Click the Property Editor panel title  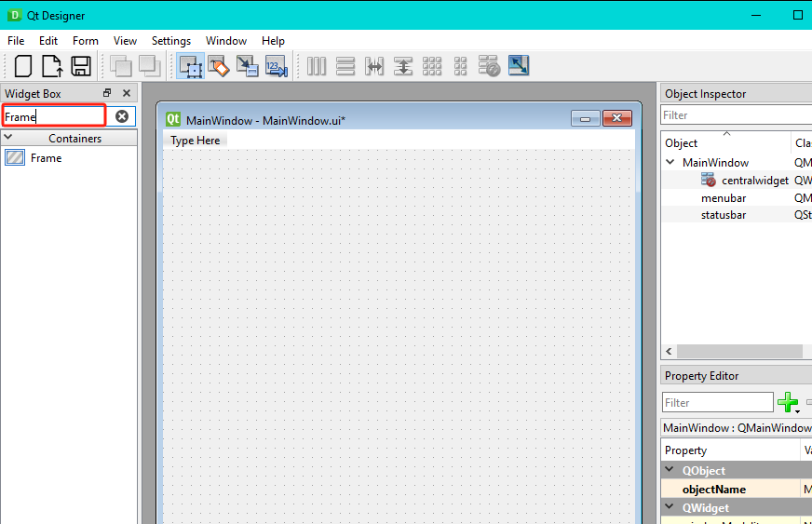pyautogui.click(x=702, y=376)
